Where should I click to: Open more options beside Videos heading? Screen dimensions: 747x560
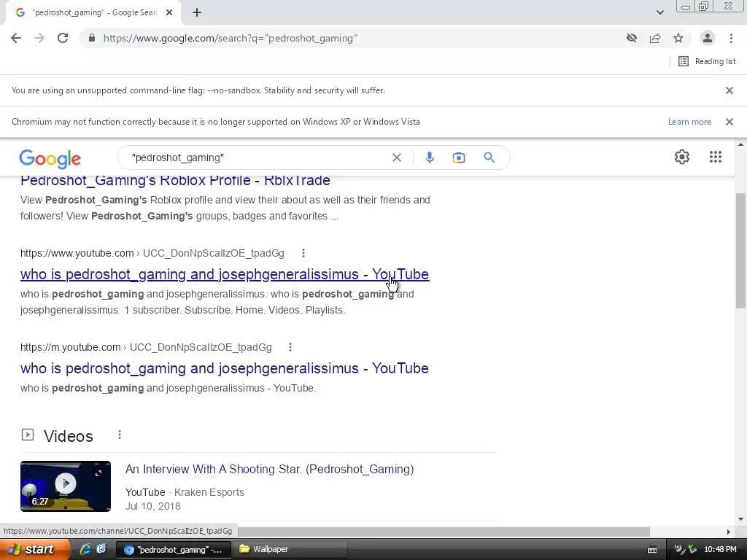click(x=120, y=435)
